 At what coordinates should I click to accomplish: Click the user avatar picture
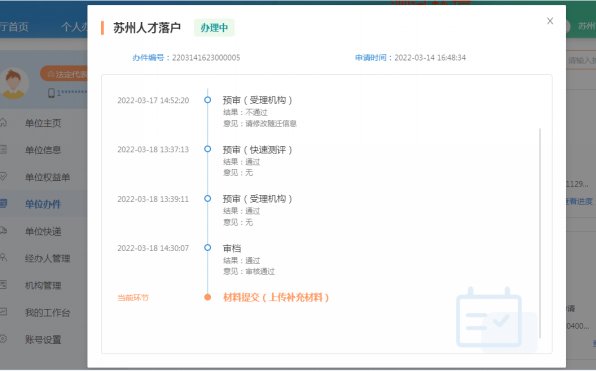pos(14,84)
